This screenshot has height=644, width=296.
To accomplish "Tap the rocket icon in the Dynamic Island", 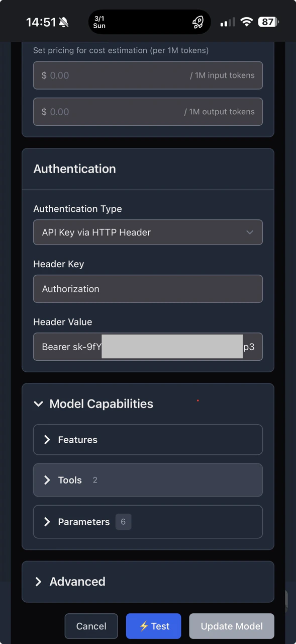I will pos(198,22).
